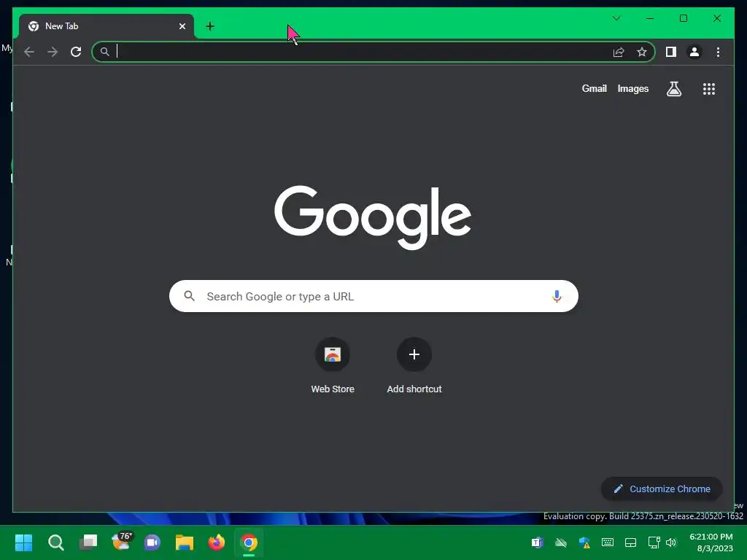Image resolution: width=747 pixels, height=560 pixels.
Task: Open Task View on the taskbar
Action: click(88, 542)
